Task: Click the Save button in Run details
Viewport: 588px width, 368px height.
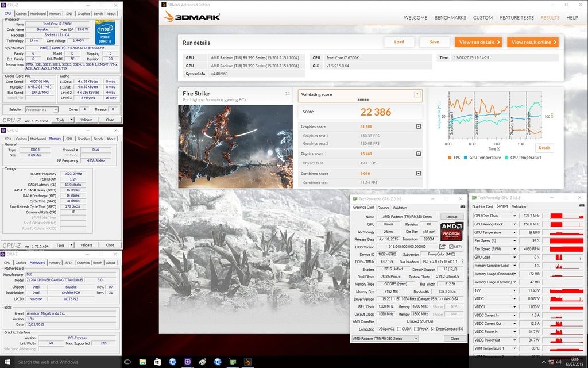Action: (434, 42)
